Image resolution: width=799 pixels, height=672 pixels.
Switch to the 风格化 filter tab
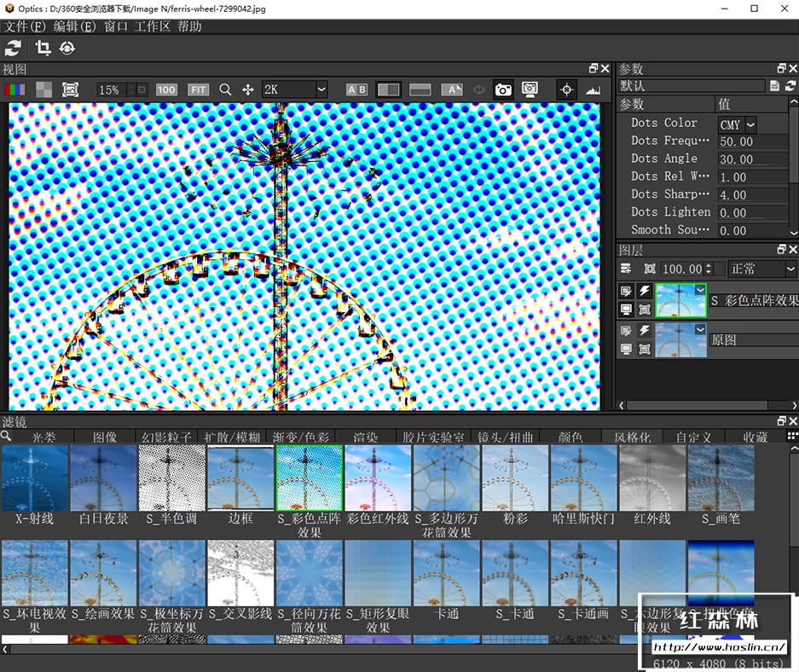coord(632,437)
